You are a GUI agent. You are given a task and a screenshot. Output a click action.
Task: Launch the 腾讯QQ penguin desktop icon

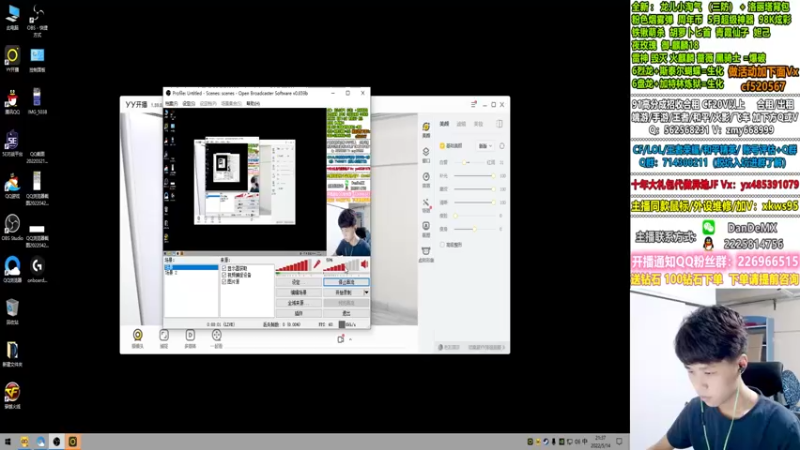(x=12, y=101)
